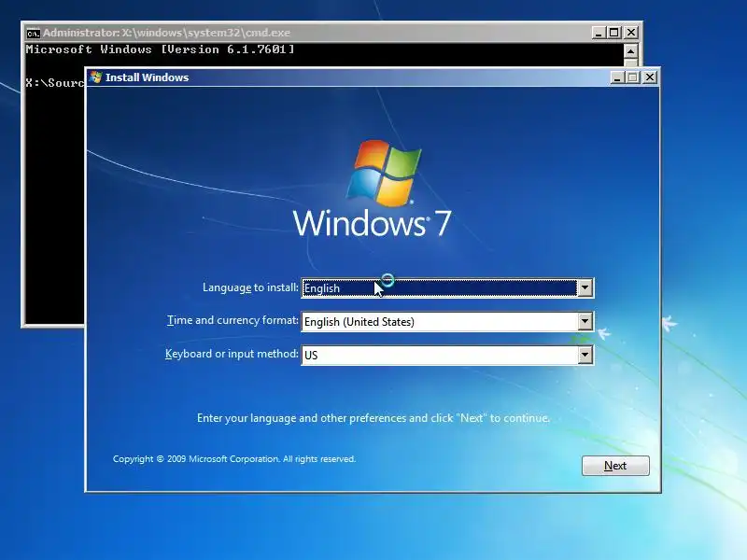The width and height of the screenshot is (747, 560).
Task: Click the Install Windows title bar icon
Action: click(x=96, y=77)
